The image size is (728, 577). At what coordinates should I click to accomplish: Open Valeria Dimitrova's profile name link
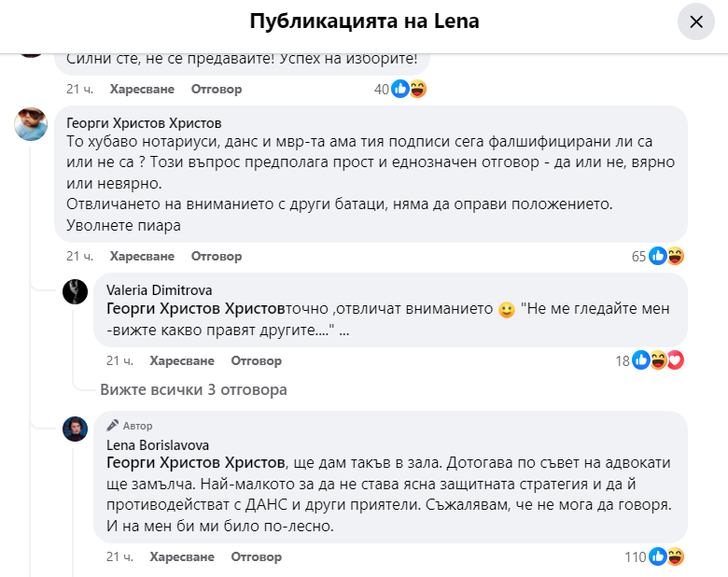tap(160, 290)
